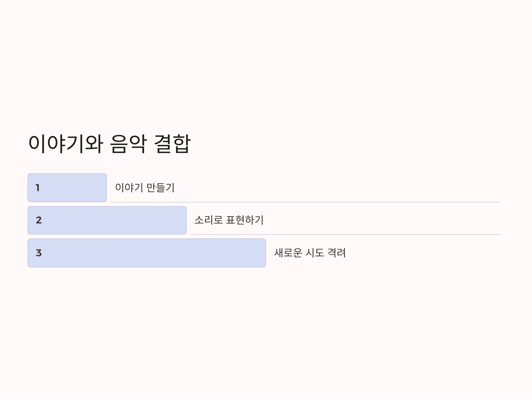
Task: Click the word 이야기와 in the title
Action: click(x=66, y=144)
